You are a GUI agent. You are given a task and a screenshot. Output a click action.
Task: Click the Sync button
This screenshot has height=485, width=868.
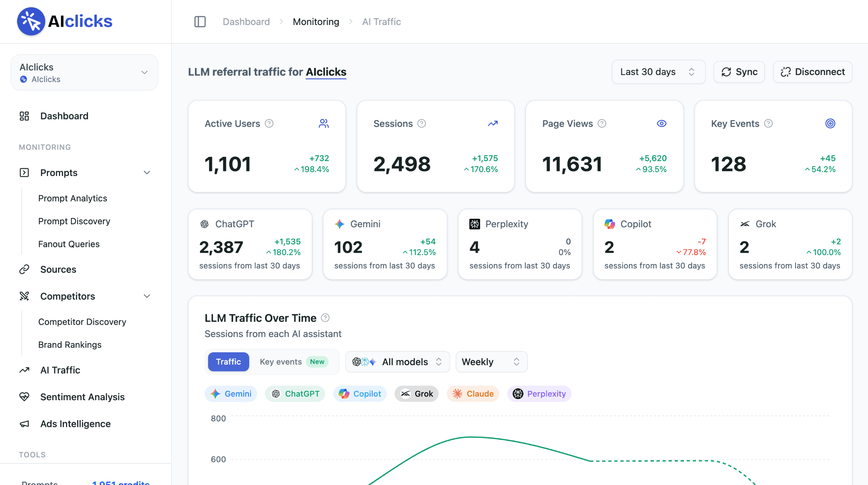[739, 72]
